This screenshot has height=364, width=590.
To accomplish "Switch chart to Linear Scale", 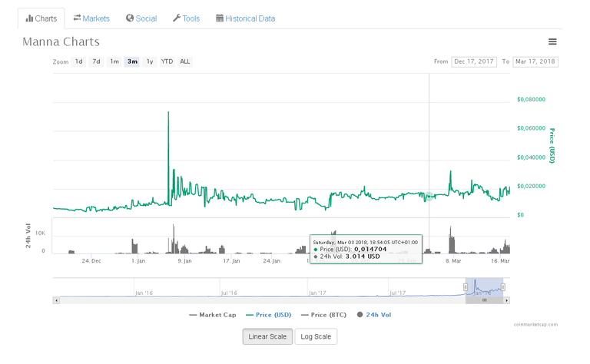I will point(267,336).
